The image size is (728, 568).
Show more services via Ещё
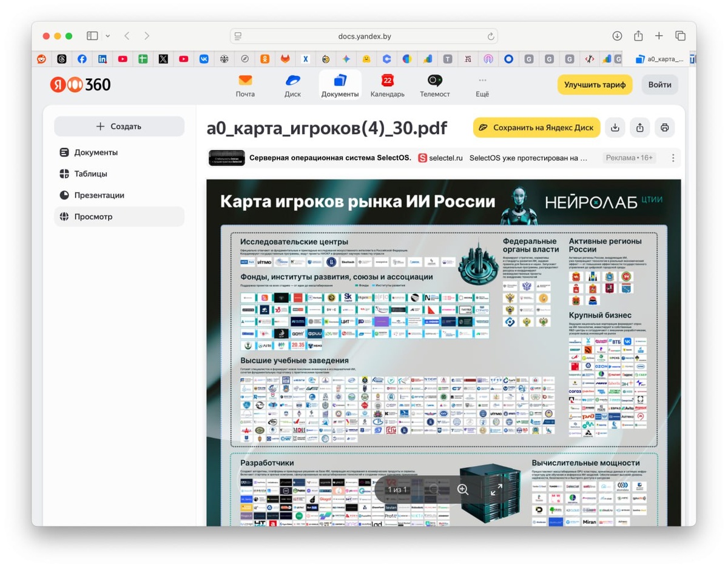[x=482, y=85]
